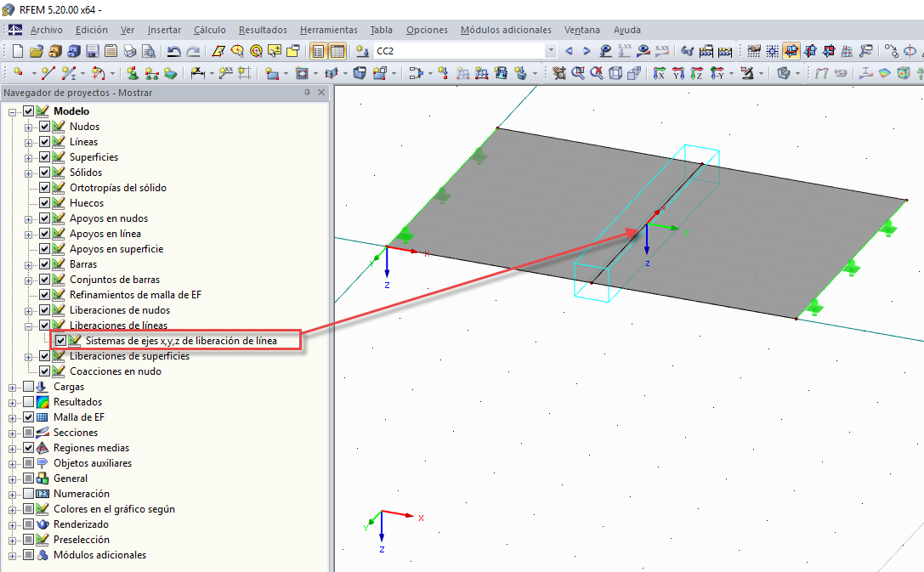Insert new rectangular surface tool
This screenshot has width=924, height=572.
tap(272, 73)
